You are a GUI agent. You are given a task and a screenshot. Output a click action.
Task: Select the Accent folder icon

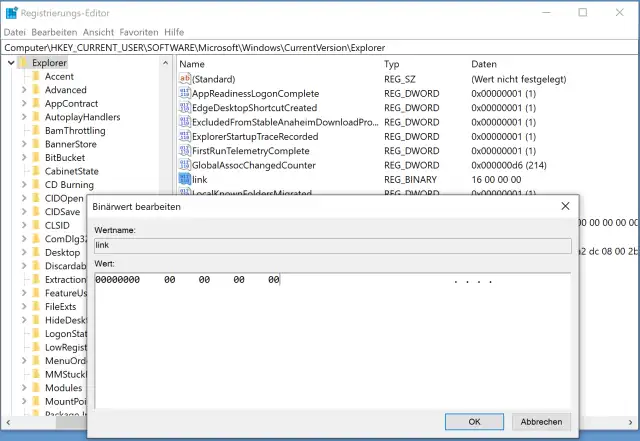tap(36, 76)
